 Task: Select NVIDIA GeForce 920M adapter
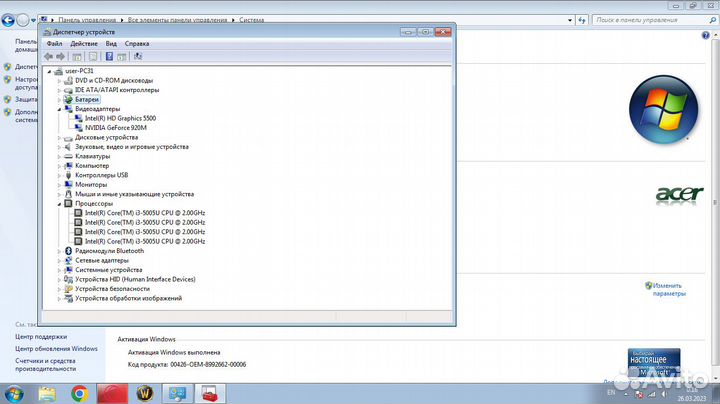pos(116,128)
